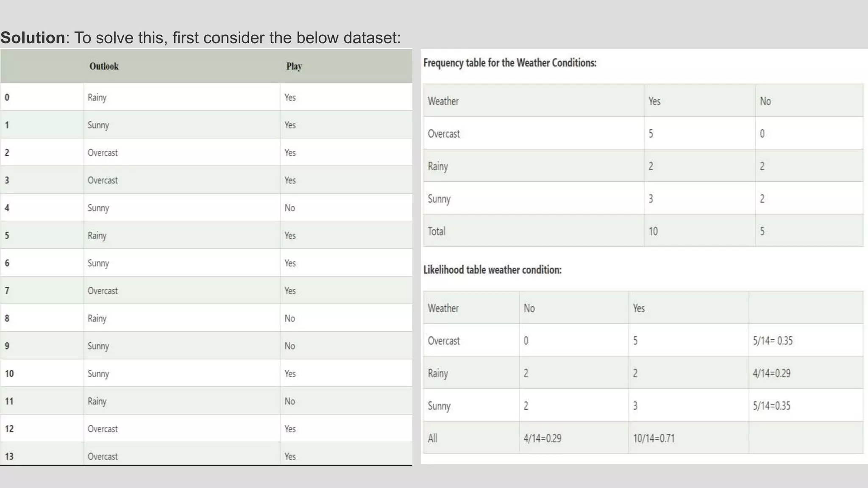Viewport: 868px width, 488px height.
Task: Click Overcast '5/14= 0.35' value
Action: (x=773, y=341)
